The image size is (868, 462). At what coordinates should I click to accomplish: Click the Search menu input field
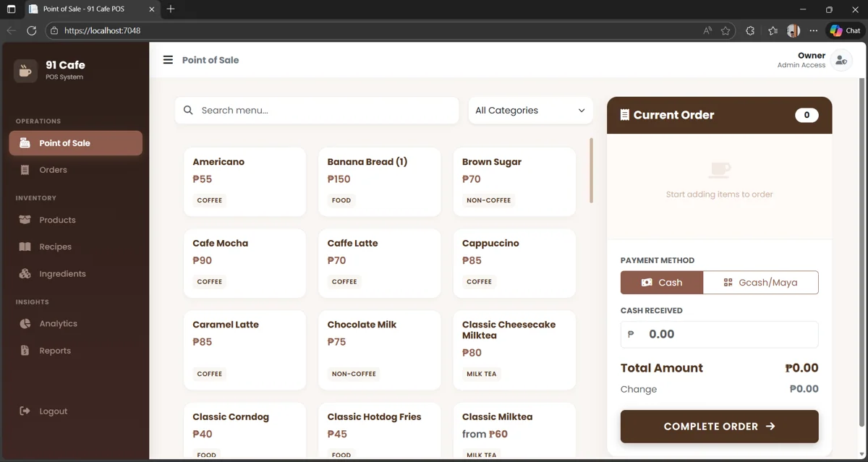pyautogui.click(x=317, y=111)
